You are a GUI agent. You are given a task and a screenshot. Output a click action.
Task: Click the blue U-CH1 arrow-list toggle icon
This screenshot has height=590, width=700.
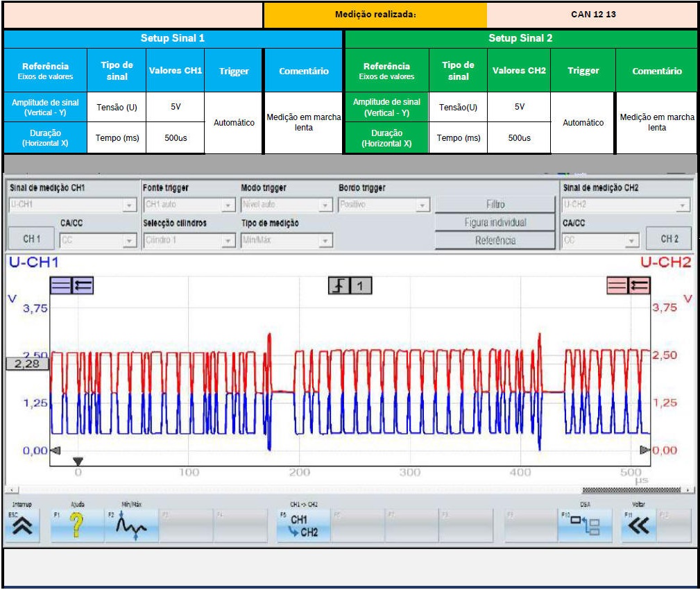point(83,285)
